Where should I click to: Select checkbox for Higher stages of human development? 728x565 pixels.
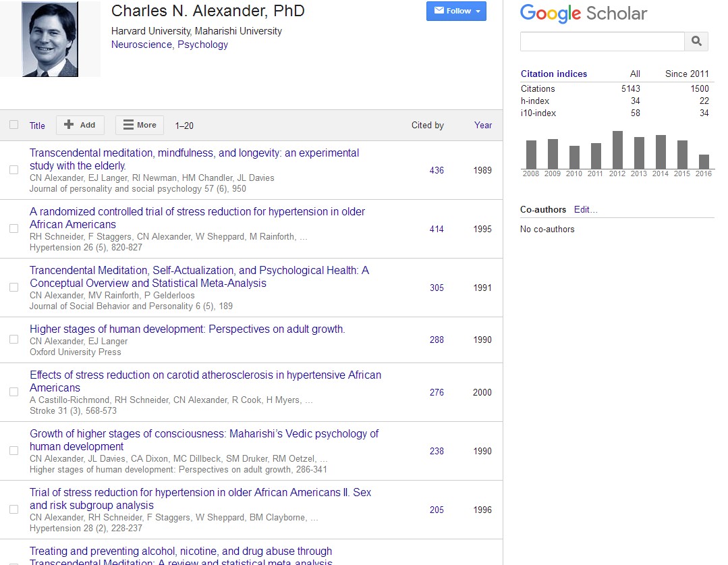point(14,339)
